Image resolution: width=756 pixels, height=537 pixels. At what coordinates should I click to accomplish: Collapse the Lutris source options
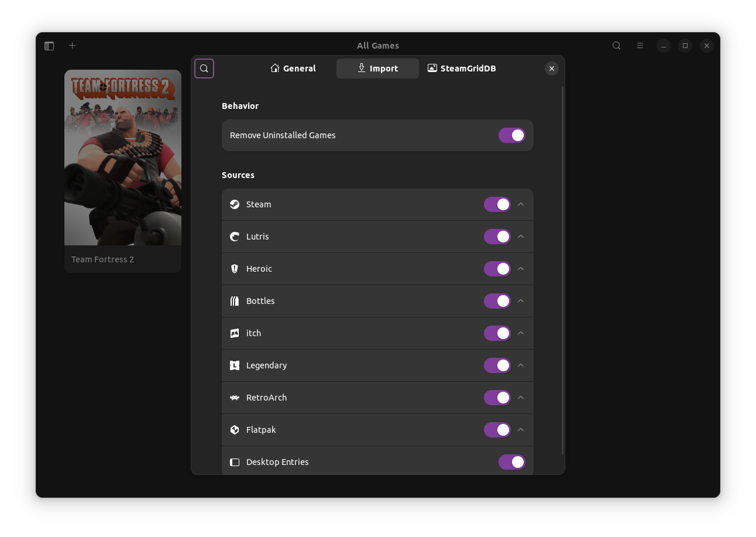520,237
